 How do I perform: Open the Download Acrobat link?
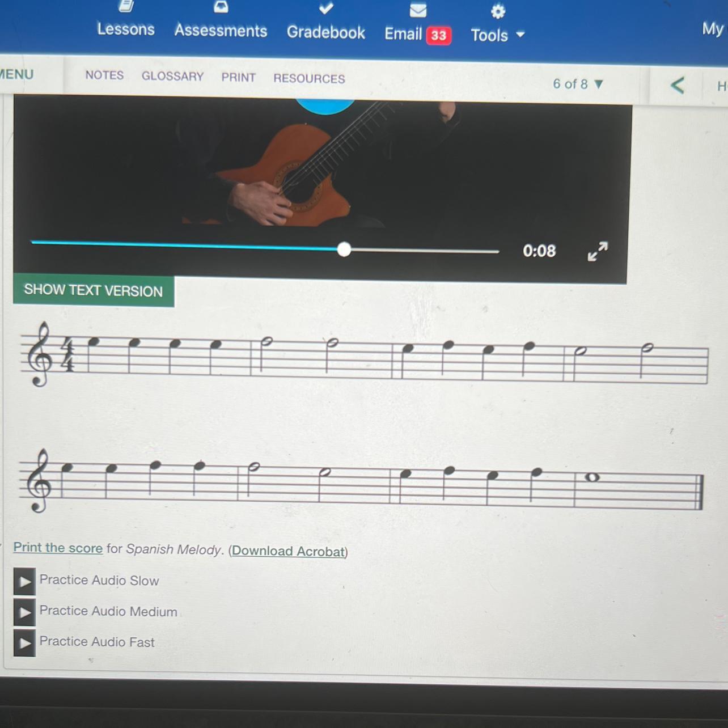coord(289,551)
